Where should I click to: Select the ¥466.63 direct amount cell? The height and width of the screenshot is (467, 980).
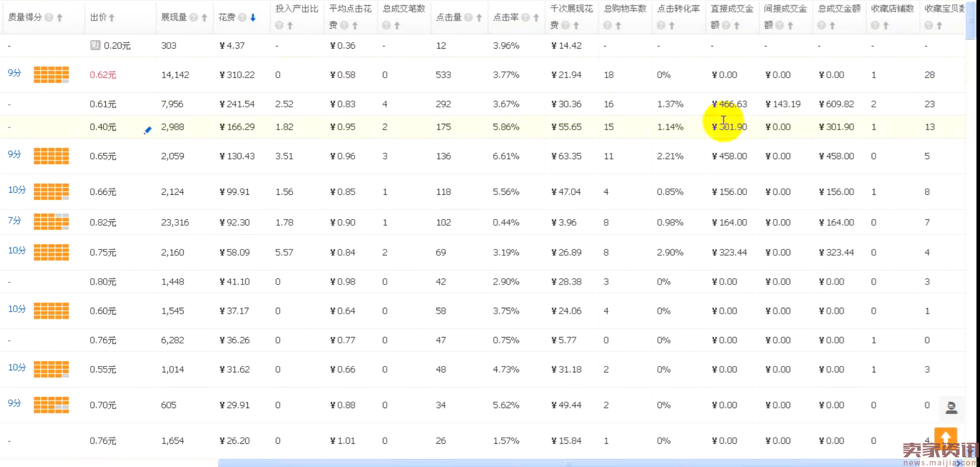coord(729,104)
